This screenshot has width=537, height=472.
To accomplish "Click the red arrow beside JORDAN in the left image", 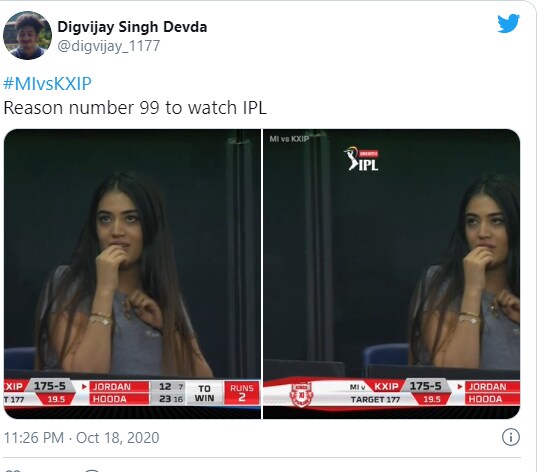I will coord(84,387).
